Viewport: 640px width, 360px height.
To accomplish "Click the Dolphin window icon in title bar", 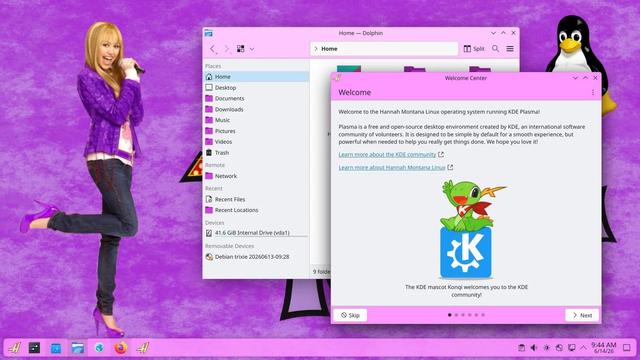I will 209,33.
